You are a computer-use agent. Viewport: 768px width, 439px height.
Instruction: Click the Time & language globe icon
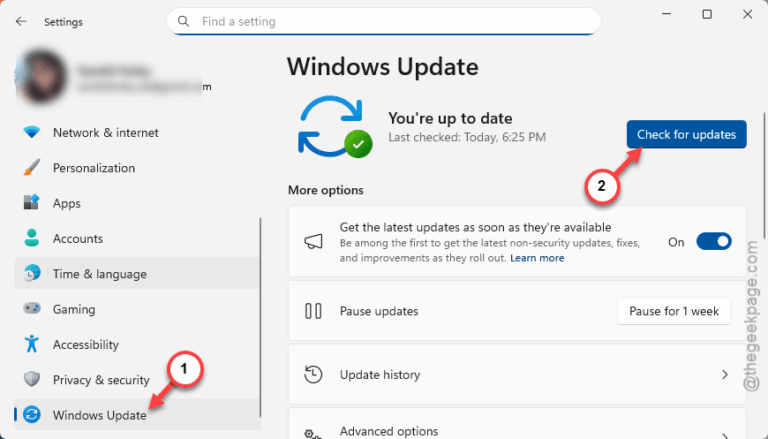31,273
